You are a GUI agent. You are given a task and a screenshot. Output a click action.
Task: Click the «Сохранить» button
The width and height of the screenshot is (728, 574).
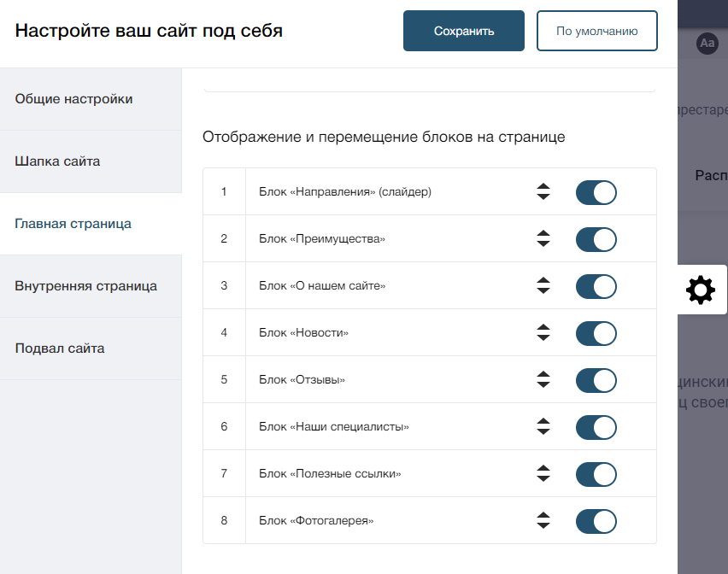(464, 31)
